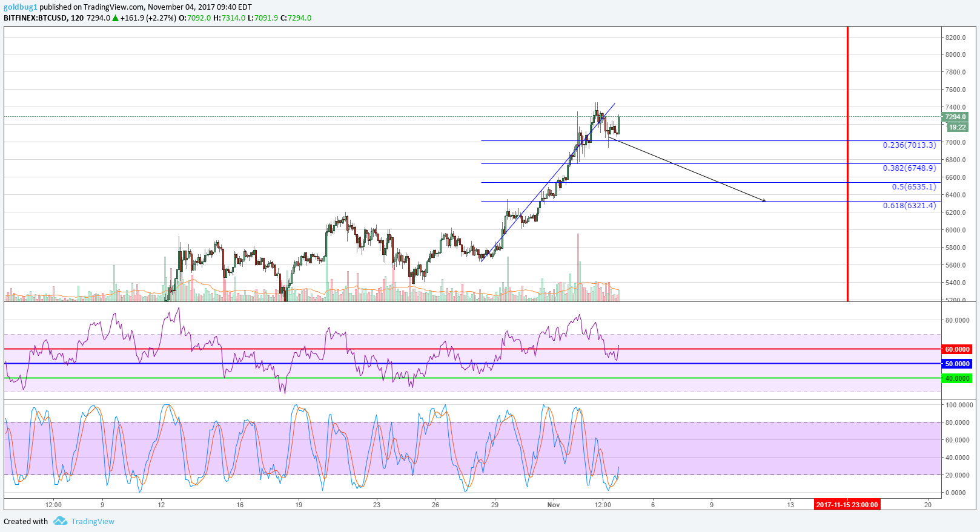Click the high price value H:7314.0
This screenshot has width=980, height=532.
click(x=230, y=18)
